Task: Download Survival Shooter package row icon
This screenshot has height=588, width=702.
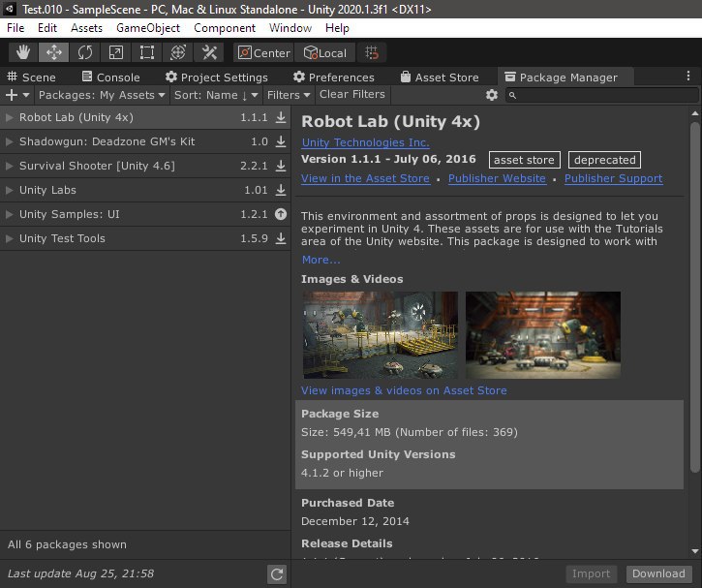Action: (x=281, y=166)
